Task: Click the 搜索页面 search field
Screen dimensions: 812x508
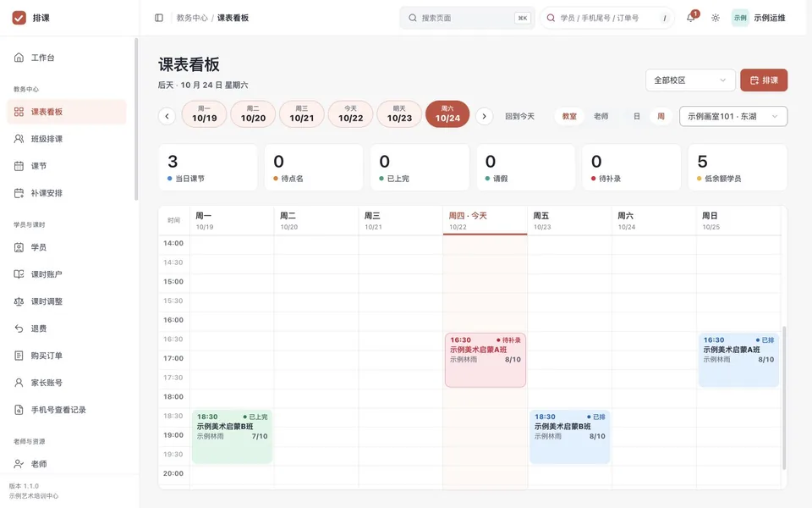Action: [x=467, y=18]
